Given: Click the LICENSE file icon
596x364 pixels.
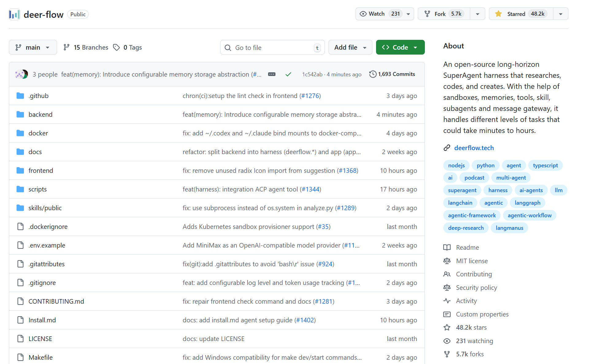Looking at the screenshot, I should tap(20, 339).
